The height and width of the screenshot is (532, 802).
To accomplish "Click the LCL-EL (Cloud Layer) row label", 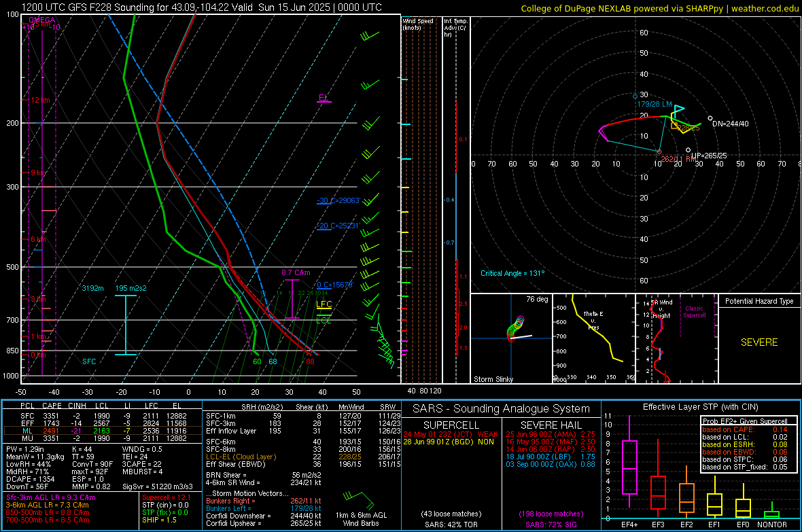I will [x=241, y=457].
